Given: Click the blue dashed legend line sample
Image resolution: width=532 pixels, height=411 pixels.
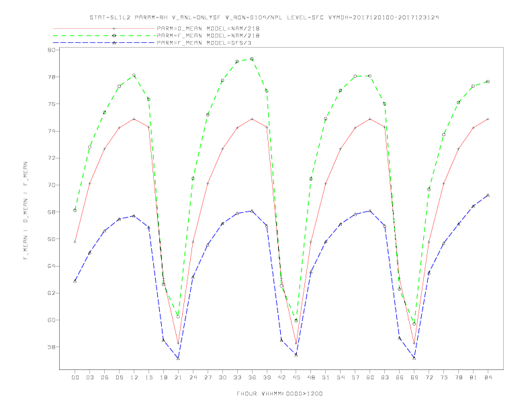Looking at the screenshot, I should pyautogui.click(x=104, y=43).
